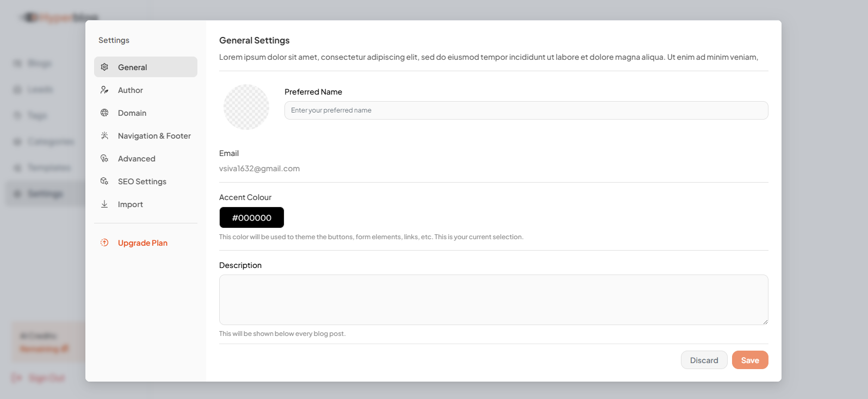This screenshot has height=399, width=868.
Task: Click the Accent Colour label
Action: pyautogui.click(x=245, y=197)
